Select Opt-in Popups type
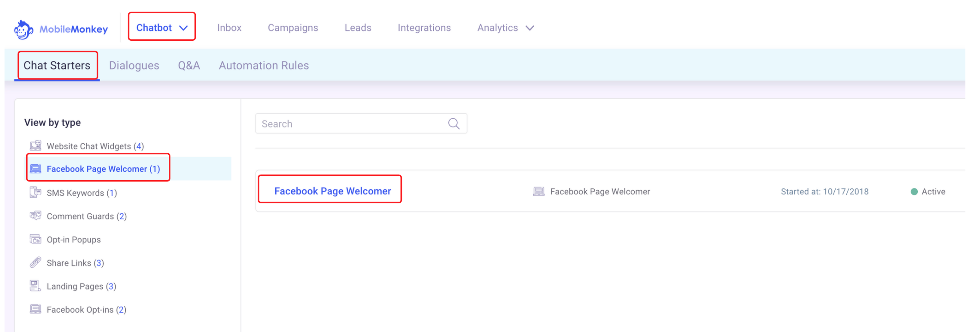Image resolution: width=980 pixels, height=332 pixels. coord(74,239)
